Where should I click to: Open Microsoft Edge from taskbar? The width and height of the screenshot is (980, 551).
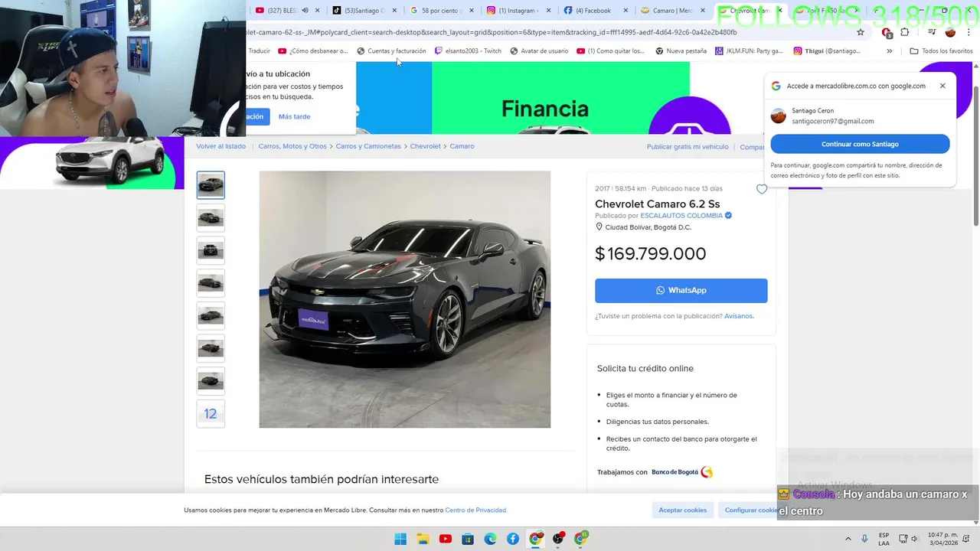490,539
